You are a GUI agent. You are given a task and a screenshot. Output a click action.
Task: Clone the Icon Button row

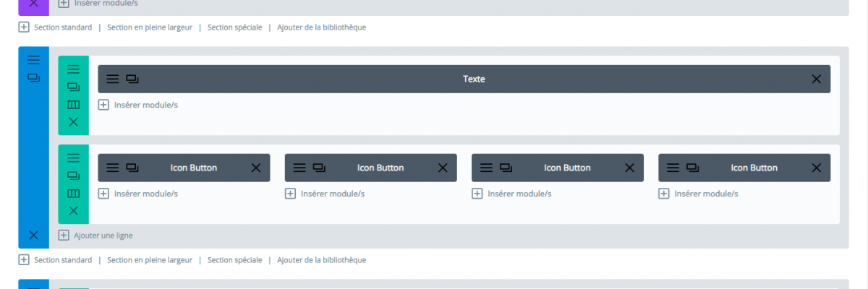pos(73,175)
